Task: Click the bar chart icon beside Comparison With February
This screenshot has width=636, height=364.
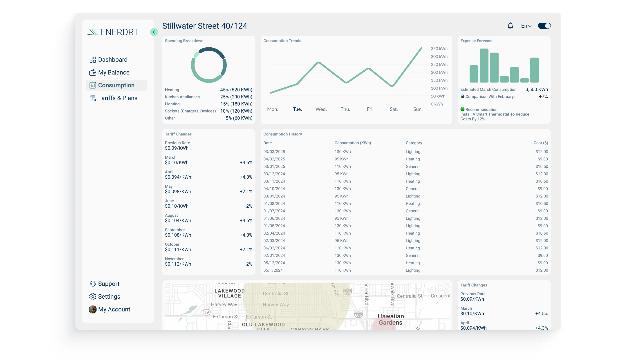Action: [x=462, y=96]
